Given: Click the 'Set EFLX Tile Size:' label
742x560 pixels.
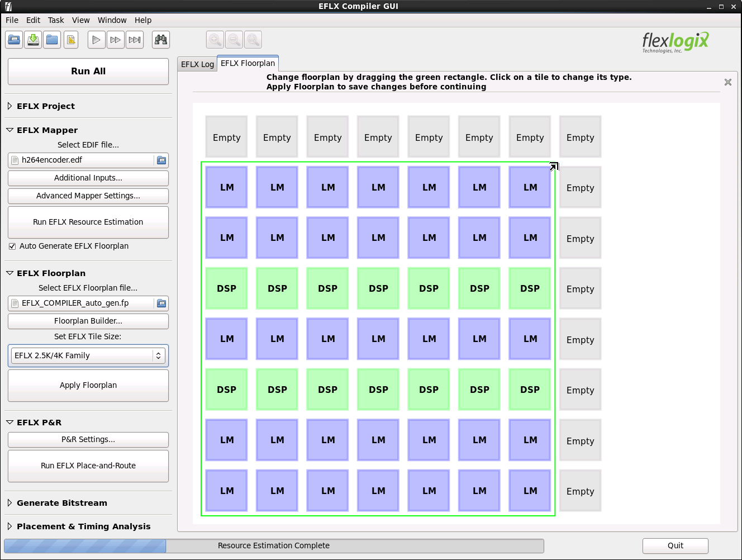Looking at the screenshot, I should (88, 336).
